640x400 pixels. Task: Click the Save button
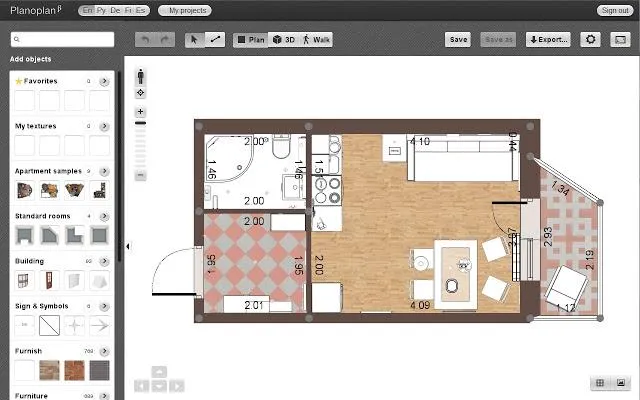tap(458, 40)
